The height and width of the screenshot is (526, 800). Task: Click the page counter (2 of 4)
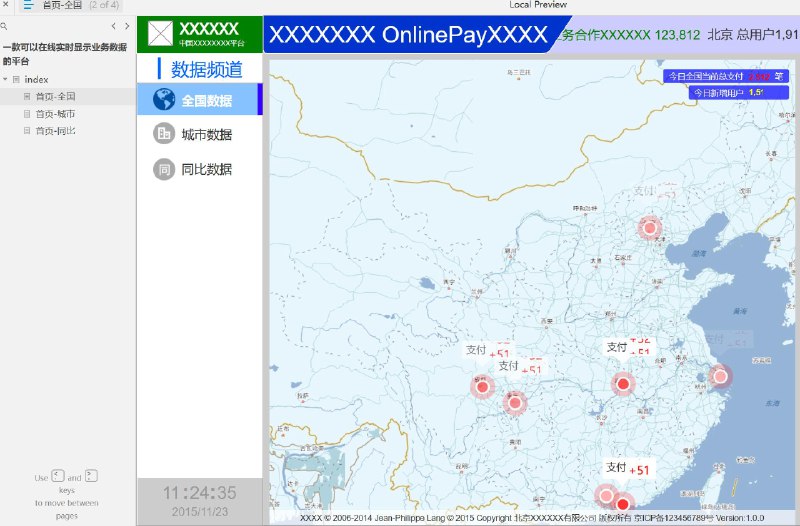pyautogui.click(x=104, y=5)
